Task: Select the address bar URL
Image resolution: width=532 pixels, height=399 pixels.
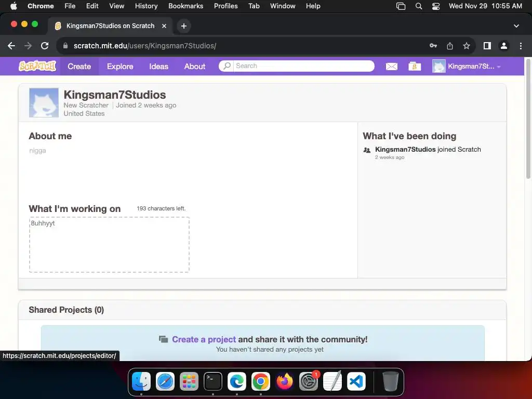Action: [x=145, y=46]
